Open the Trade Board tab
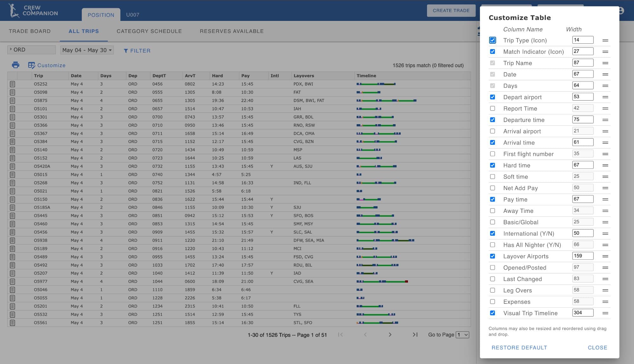The width and height of the screenshot is (634, 364). pyautogui.click(x=29, y=31)
